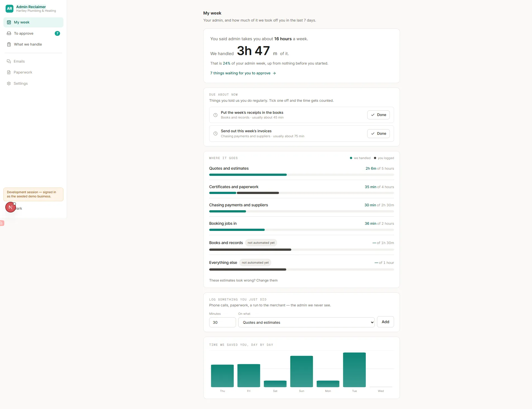
Task: Click the clock icon beside week's invoices task
Action: pos(215,134)
